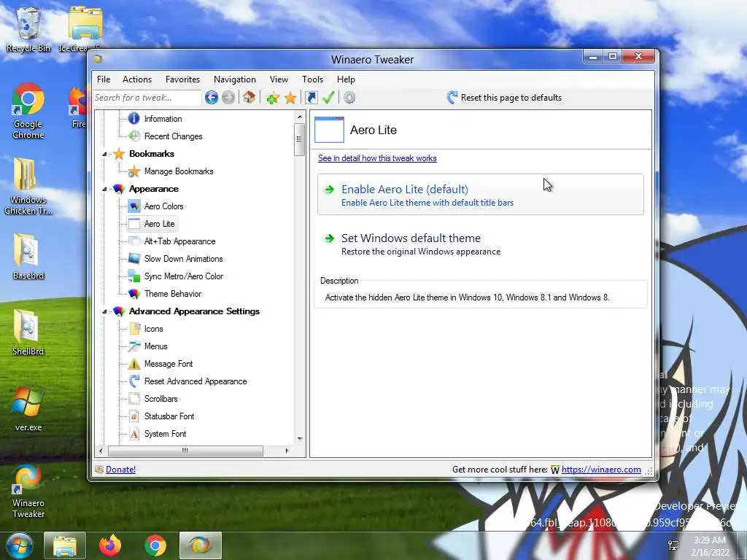Viewport: 747px width, 560px height.
Task: Open the Help menu
Action: point(346,79)
